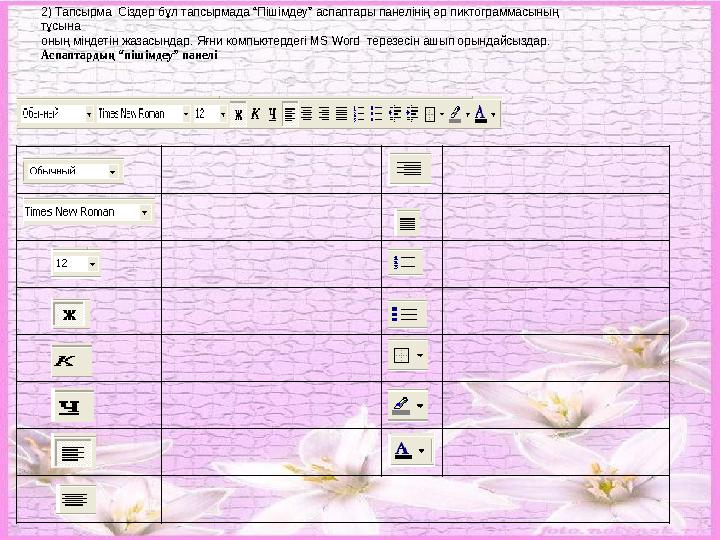Expand the Highlight color arrow in the toolbar strip
This screenshot has width=720, height=540.
point(467,114)
